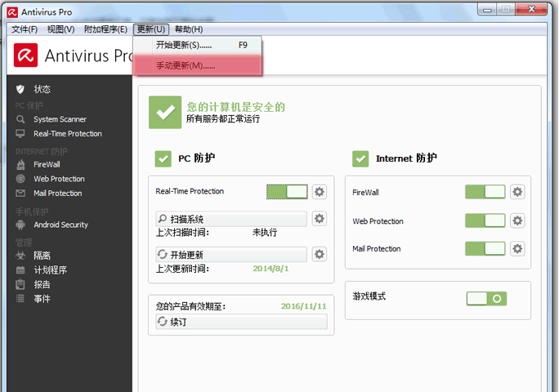This screenshot has height=392, width=559.
Task: Click the magnifier icon for System Scanner
Action: point(20,119)
